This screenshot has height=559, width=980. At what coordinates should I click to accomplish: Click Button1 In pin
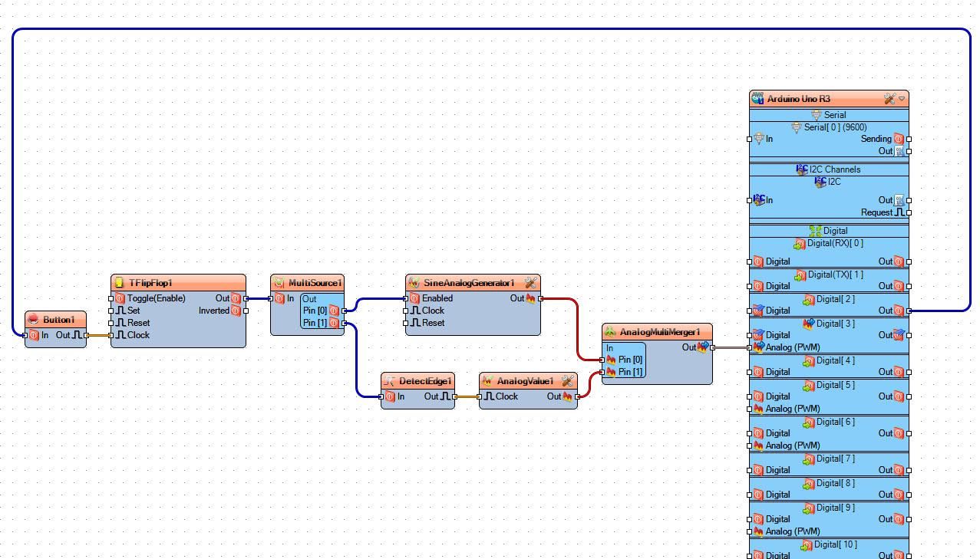(x=26, y=335)
